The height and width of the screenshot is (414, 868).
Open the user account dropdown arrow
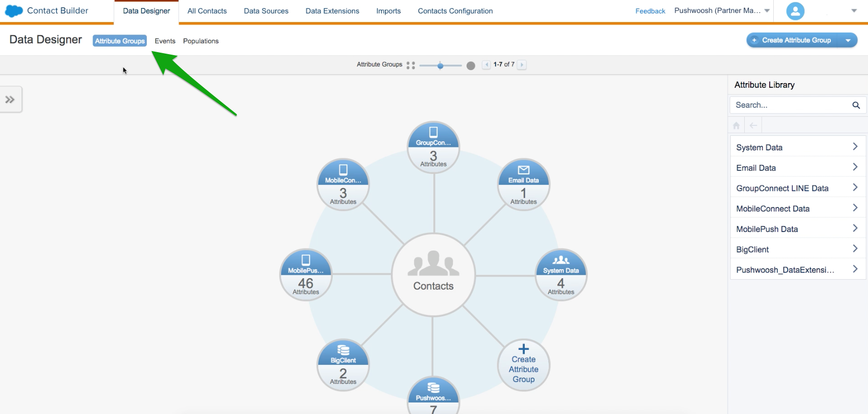point(854,11)
